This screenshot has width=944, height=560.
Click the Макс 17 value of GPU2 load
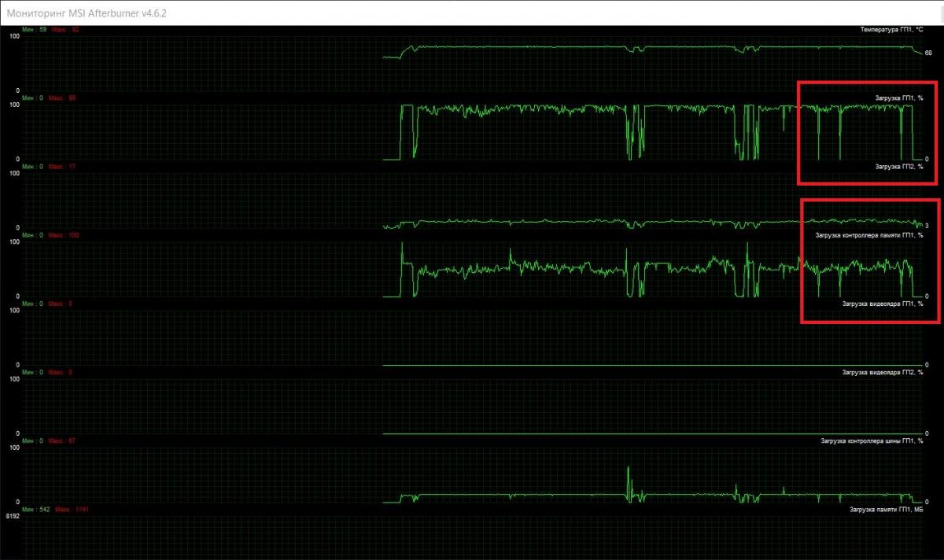[62, 167]
